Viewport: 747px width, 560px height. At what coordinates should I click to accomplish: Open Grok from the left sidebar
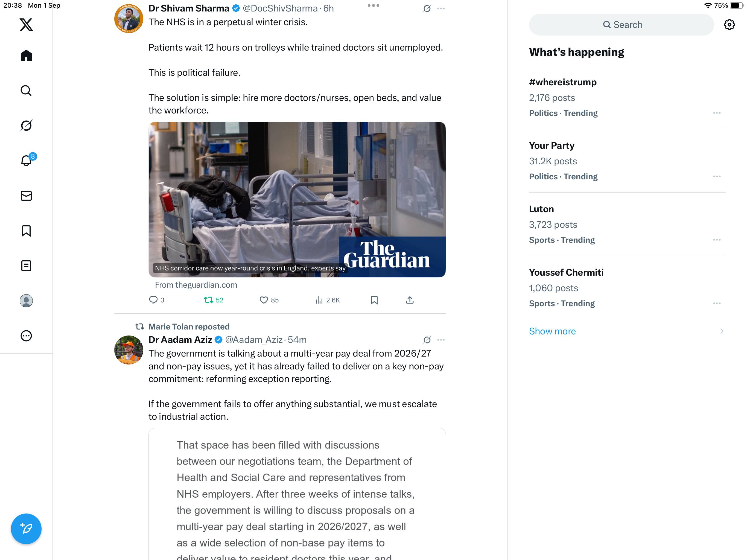click(26, 126)
